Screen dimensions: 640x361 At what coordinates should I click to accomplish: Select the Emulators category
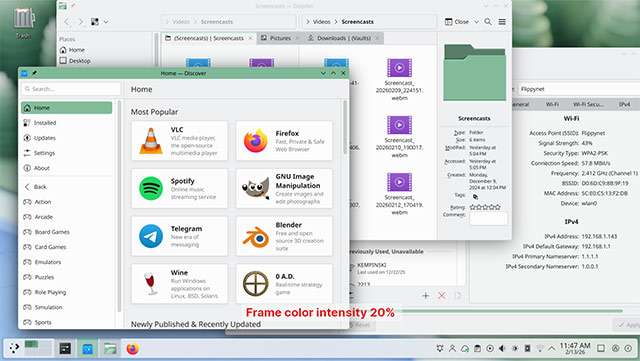[67, 262]
